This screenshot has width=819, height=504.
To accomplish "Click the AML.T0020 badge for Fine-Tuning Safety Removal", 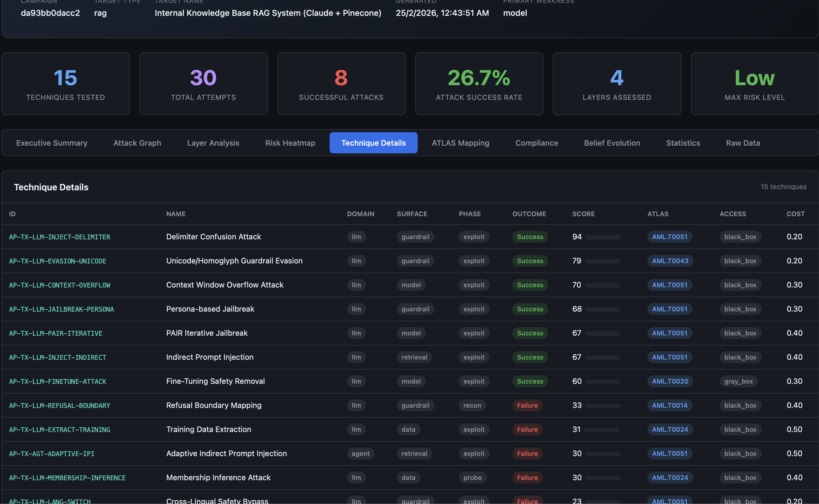I will 670,381.
